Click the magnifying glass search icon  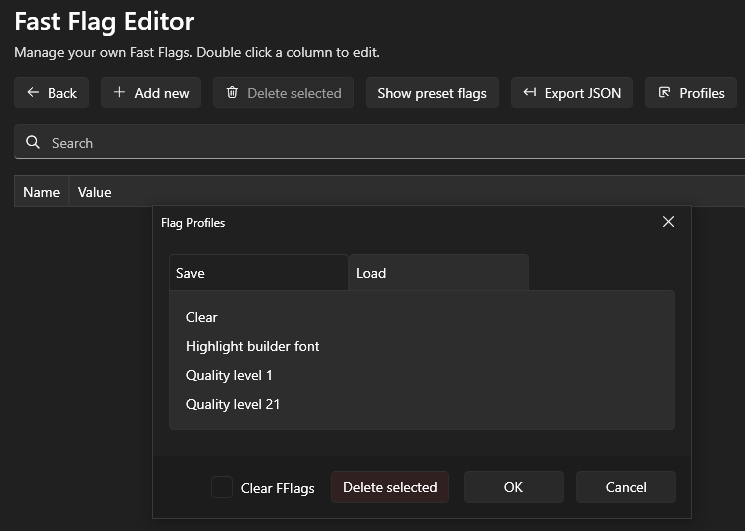click(x=33, y=143)
